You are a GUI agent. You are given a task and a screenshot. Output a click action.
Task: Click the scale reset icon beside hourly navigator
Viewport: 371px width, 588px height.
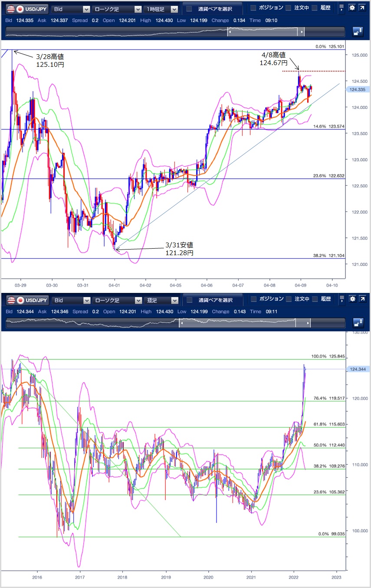coord(358,32)
